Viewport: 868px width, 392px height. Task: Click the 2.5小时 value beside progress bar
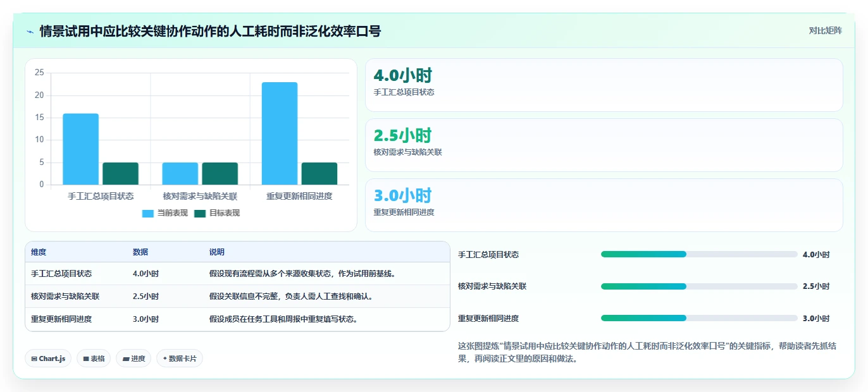click(816, 286)
